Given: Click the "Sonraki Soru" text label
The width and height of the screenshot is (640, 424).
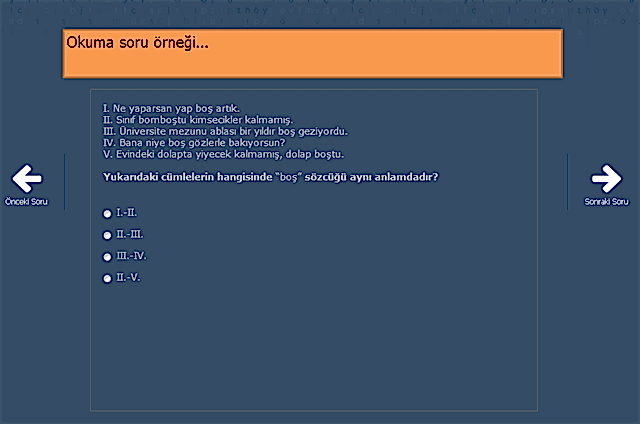Looking at the screenshot, I should point(606,202).
